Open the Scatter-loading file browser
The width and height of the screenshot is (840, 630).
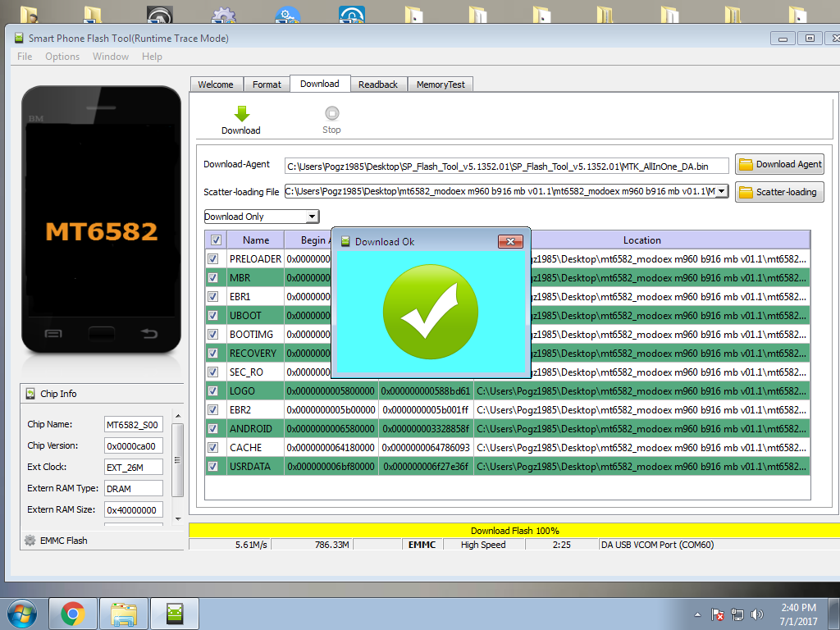tap(779, 192)
